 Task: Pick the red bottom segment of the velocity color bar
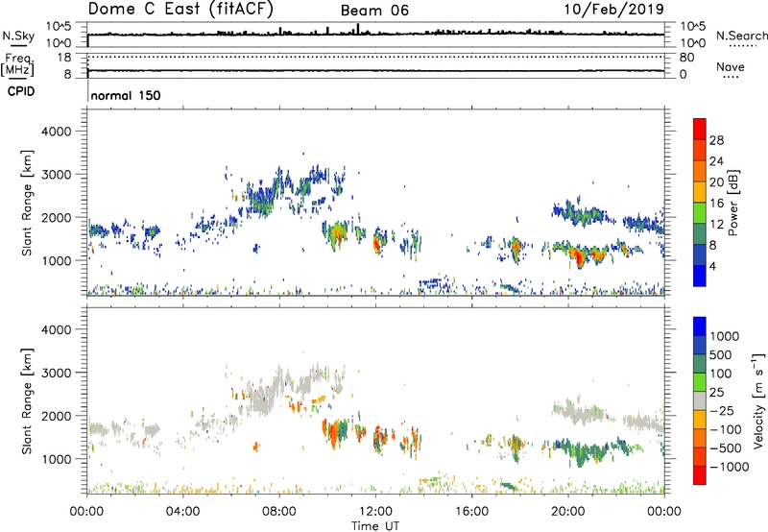[x=700, y=475]
